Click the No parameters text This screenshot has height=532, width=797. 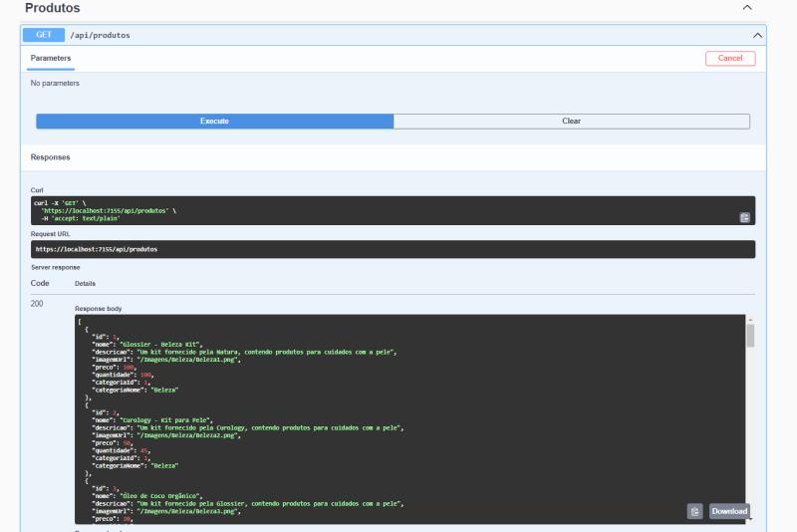tap(55, 83)
